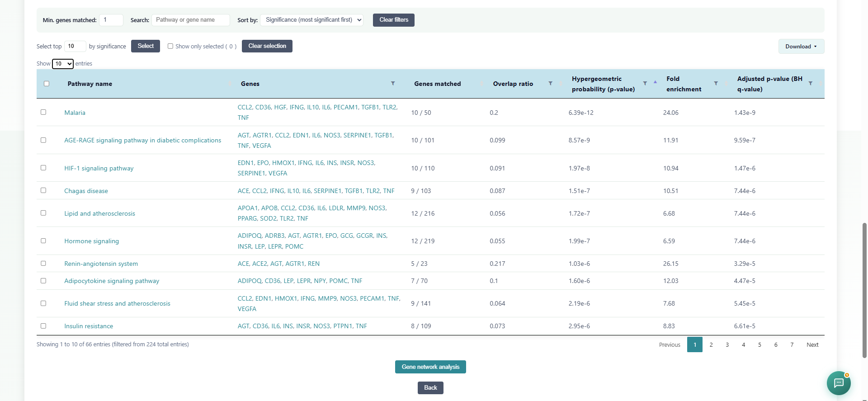The height and width of the screenshot is (401, 868).
Task: Go to page 7 of results
Action: (x=792, y=344)
